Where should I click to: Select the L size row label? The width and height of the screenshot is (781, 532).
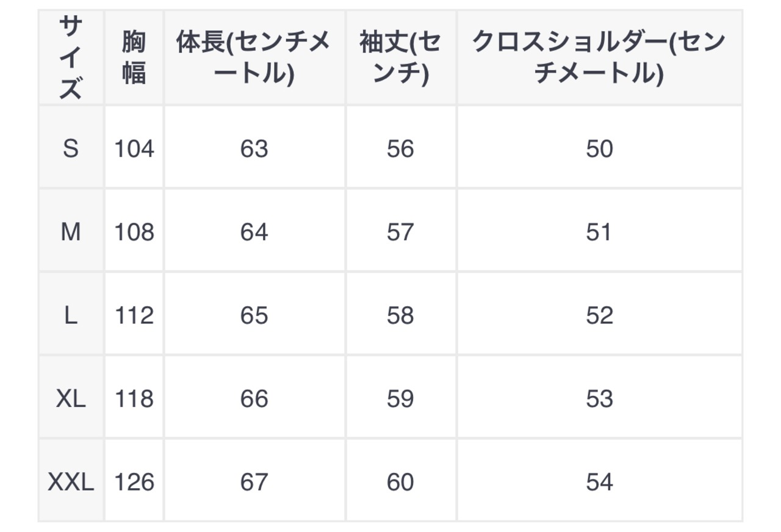click(71, 315)
